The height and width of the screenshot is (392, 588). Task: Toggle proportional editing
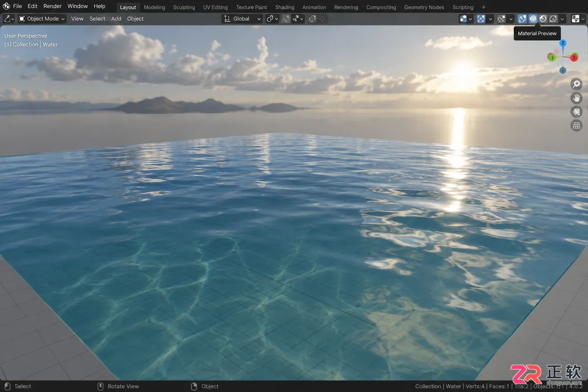tap(312, 19)
